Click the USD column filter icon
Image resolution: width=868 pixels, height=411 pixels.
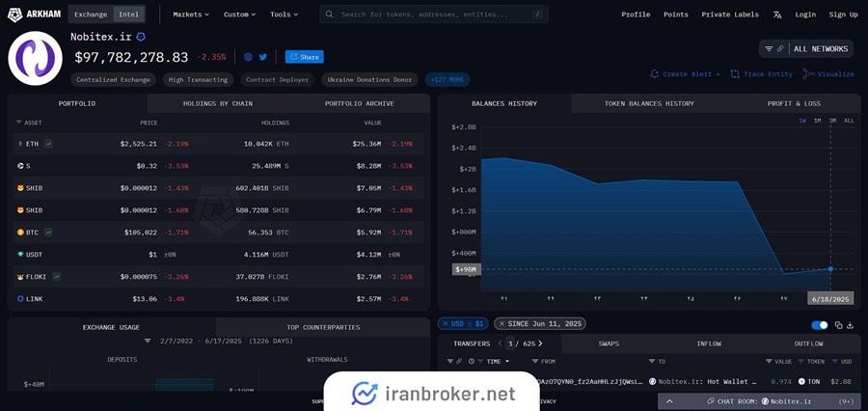coord(835,362)
